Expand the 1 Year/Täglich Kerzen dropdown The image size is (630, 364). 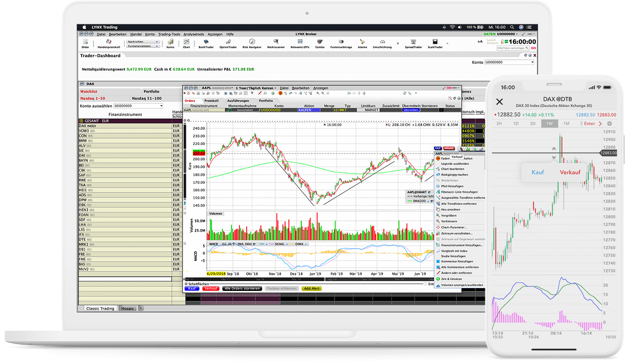(x=257, y=88)
